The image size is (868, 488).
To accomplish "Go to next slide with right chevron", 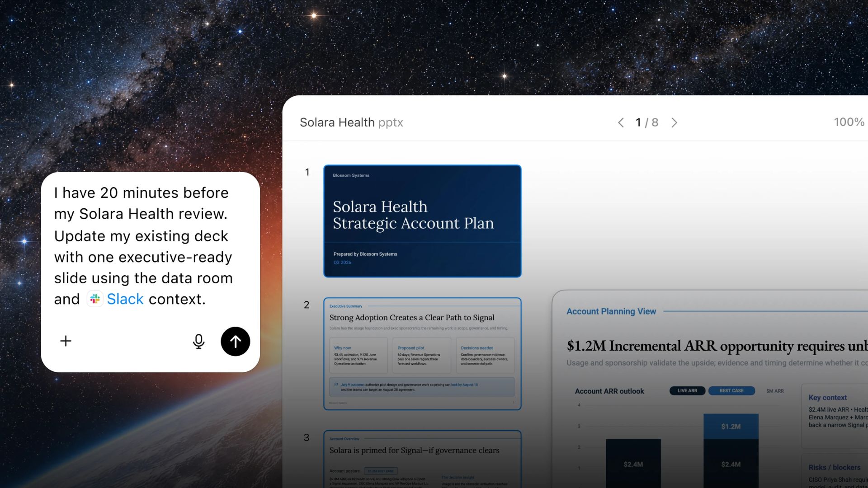I will [x=674, y=122].
